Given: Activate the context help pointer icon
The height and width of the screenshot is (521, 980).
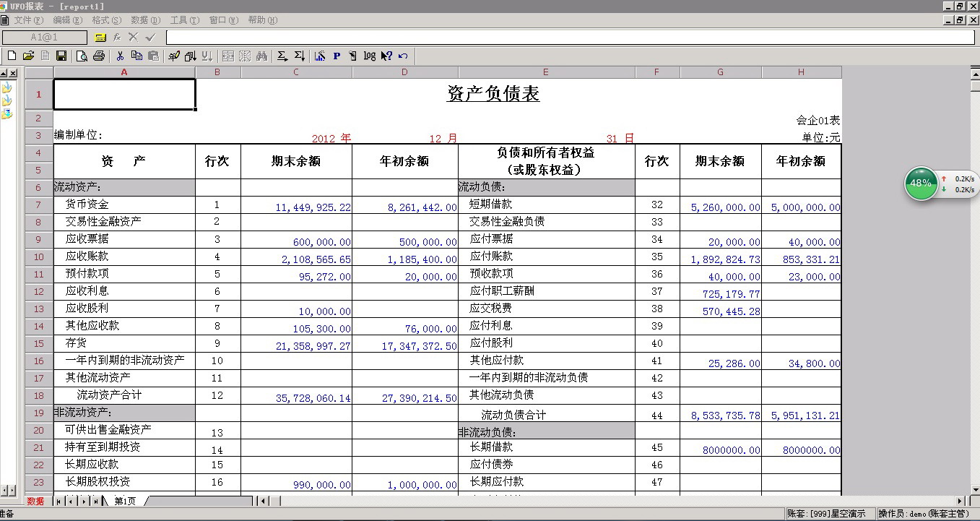Looking at the screenshot, I should (x=386, y=56).
